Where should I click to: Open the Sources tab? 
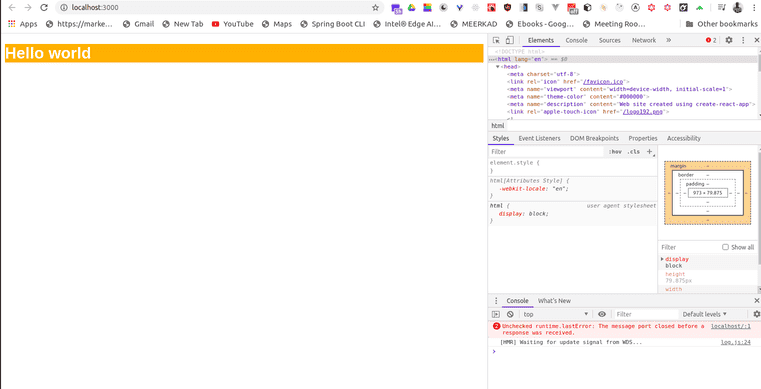[610, 40]
